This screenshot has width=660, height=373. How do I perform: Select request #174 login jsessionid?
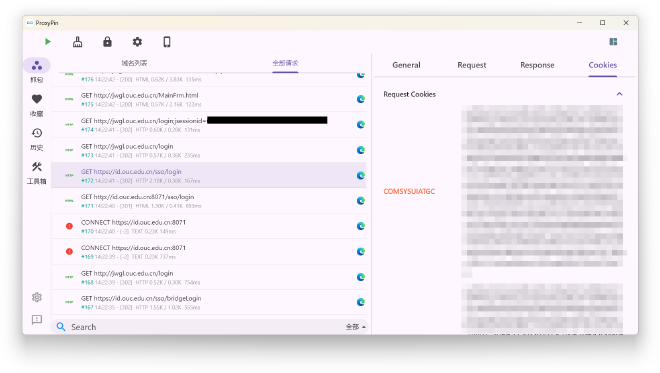(x=209, y=125)
